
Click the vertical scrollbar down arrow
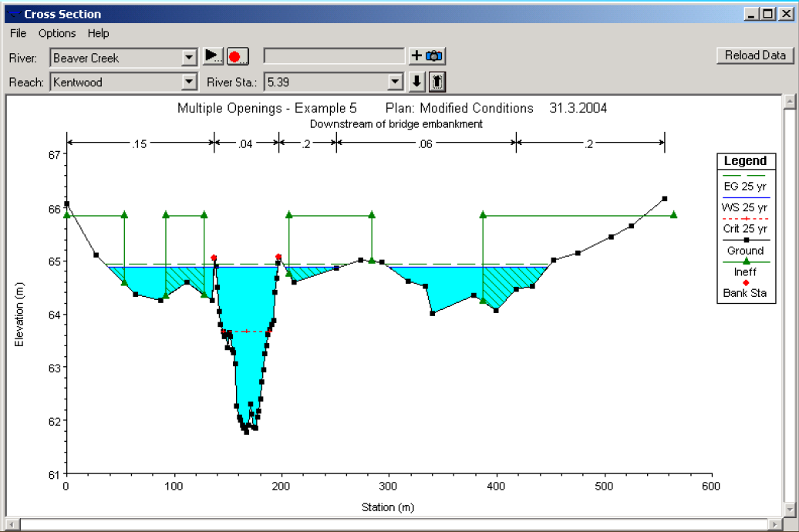point(789,509)
